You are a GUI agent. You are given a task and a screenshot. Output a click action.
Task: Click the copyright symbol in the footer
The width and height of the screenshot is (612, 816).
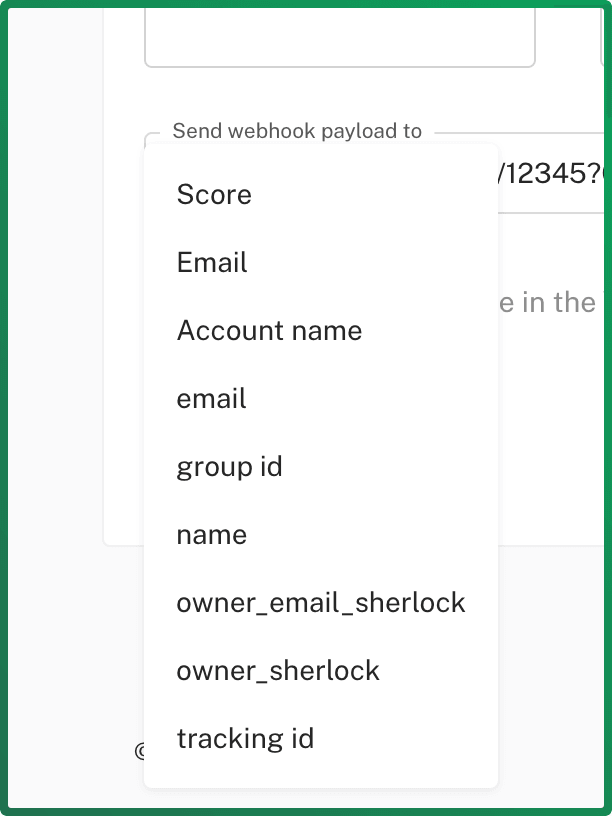[139, 751]
